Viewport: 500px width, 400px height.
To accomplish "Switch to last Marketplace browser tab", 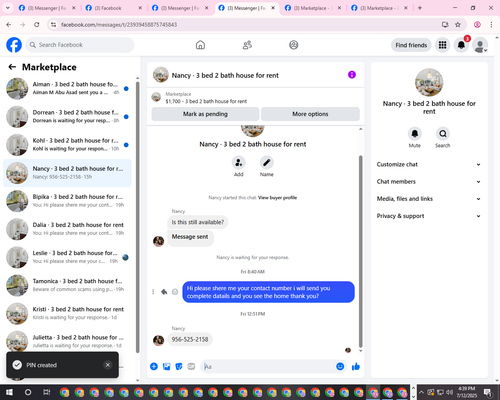I will point(379,8).
